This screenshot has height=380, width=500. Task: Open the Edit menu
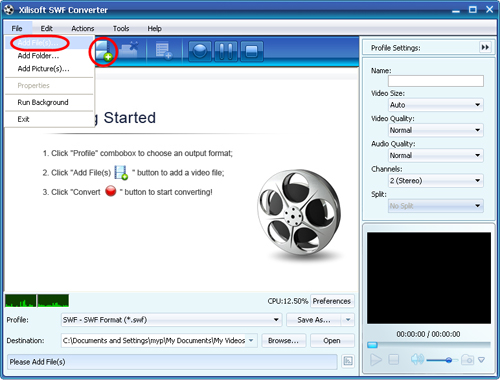click(47, 29)
